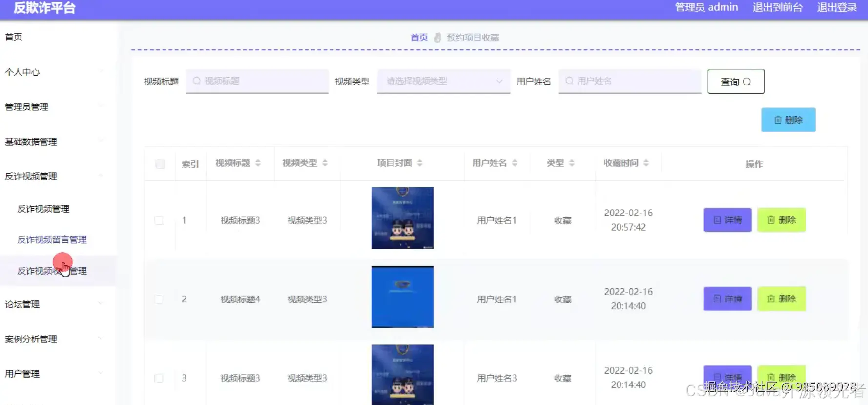
Task: Tick the select-all checkbox in table header
Action: [160, 164]
